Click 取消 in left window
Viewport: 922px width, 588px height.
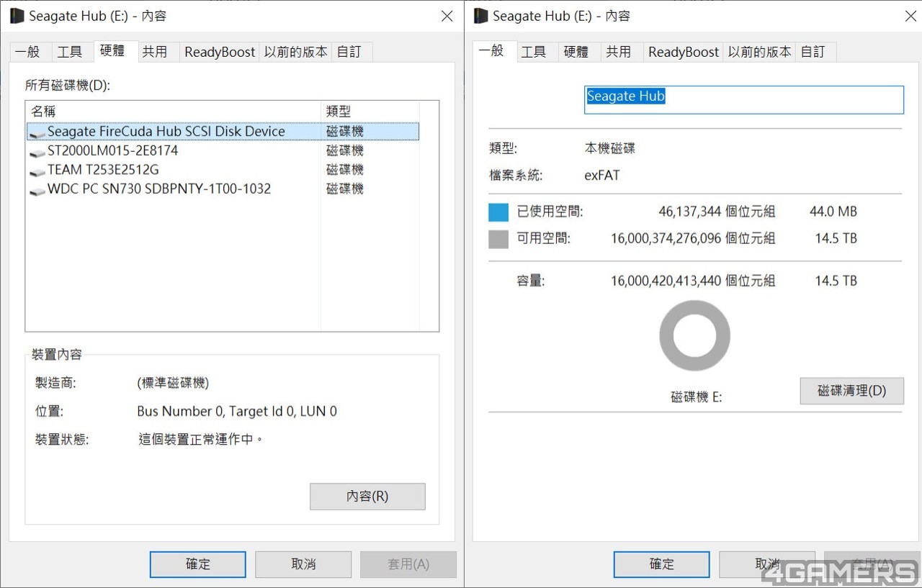click(x=303, y=564)
